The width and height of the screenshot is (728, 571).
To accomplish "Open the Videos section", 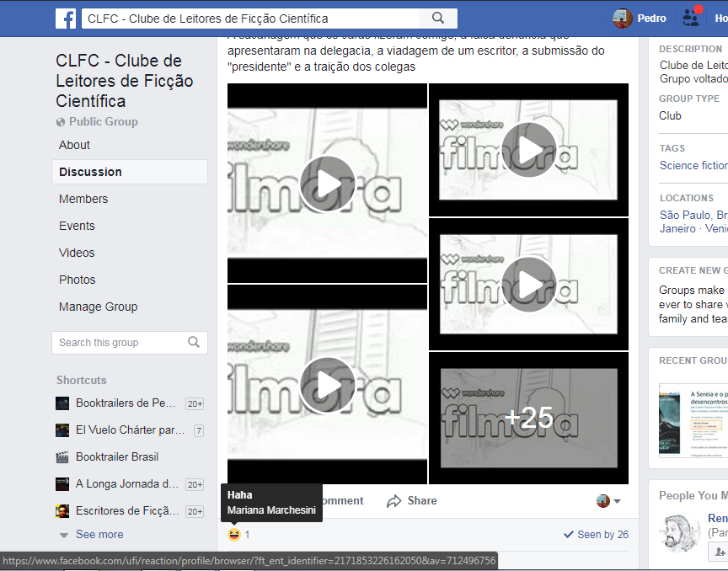I will tap(77, 253).
